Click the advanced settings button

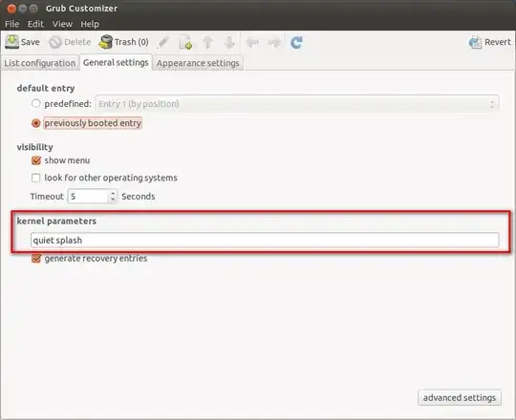click(460, 398)
